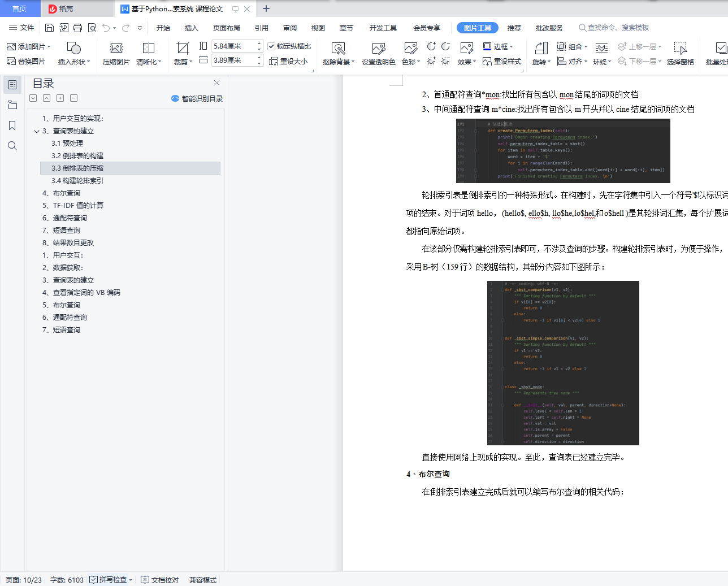Click the 兼容模式 status bar label

tap(203, 580)
